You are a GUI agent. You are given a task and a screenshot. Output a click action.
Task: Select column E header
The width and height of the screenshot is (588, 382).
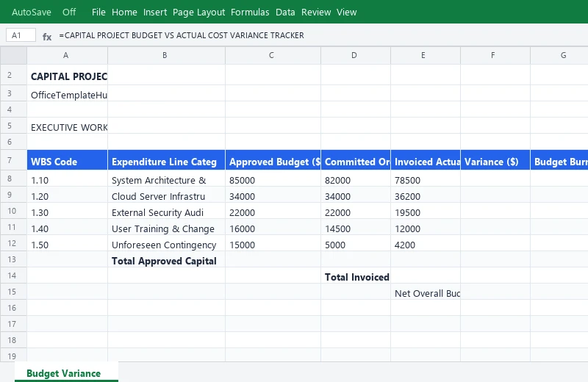click(426, 55)
